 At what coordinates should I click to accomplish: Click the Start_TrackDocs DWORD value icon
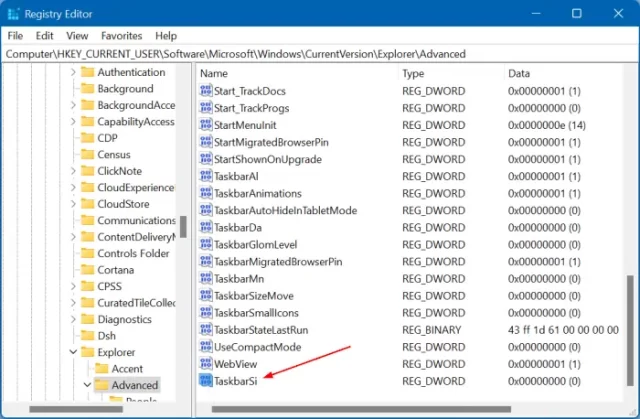206,91
